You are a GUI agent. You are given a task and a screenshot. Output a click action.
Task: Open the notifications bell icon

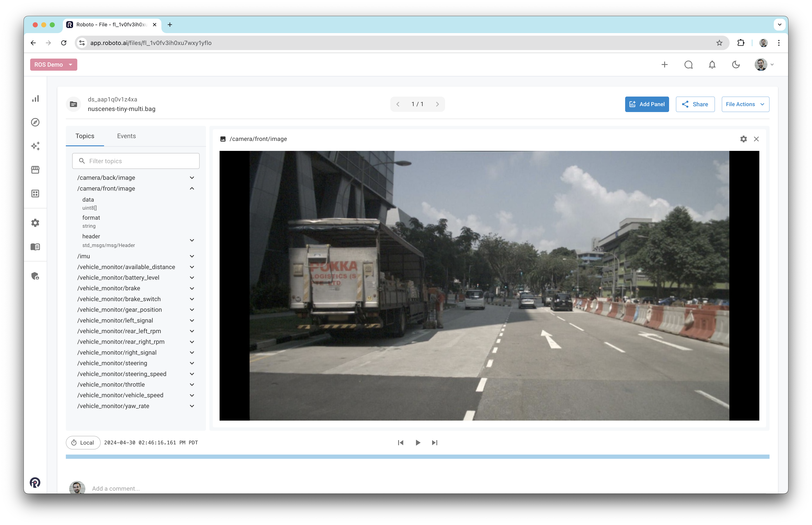point(712,65)
